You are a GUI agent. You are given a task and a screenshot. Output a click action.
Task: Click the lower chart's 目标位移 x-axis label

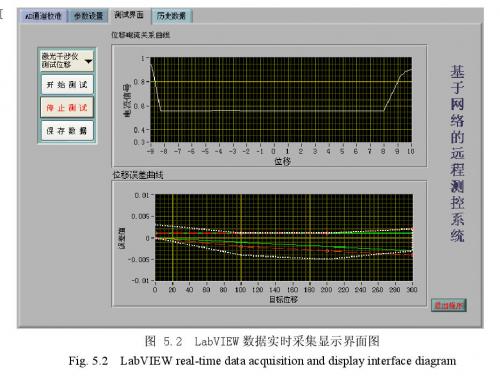tap(283, 299)
